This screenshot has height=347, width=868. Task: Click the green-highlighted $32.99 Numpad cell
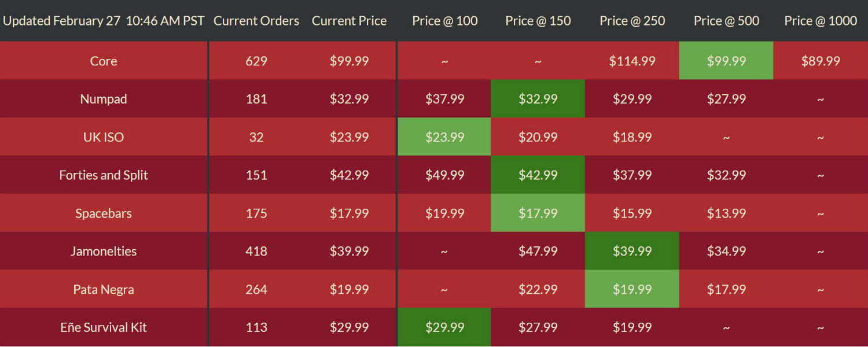click(x=538, y=99)
